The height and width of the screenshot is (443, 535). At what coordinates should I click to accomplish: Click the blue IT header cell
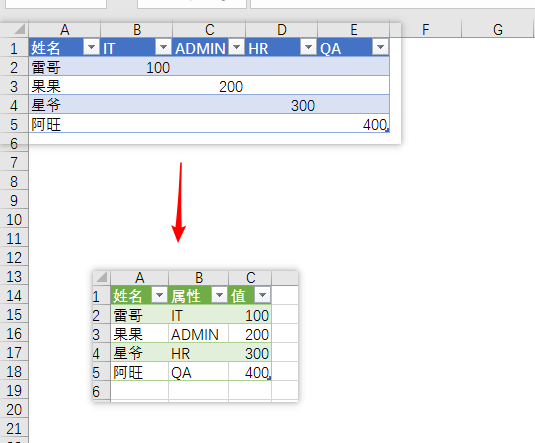(137, 47)
